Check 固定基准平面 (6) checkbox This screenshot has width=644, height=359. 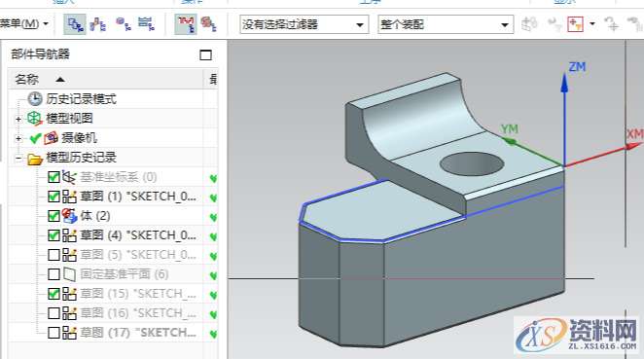tap(54, 274)
